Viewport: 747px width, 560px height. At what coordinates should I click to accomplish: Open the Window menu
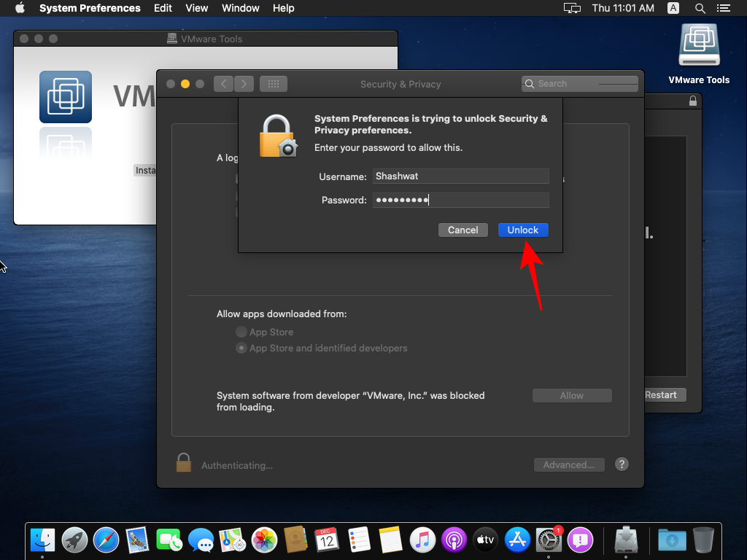click(x=240, y=8)
